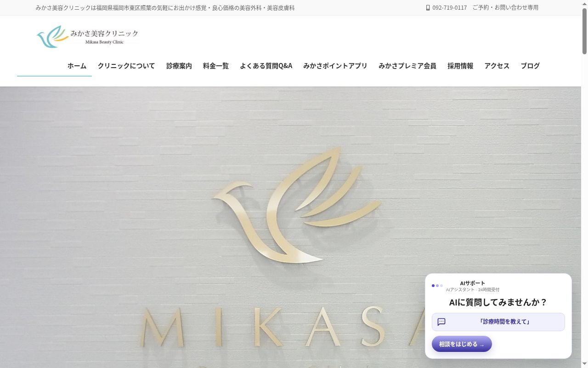Open よくある質問Q&A page
The width and height of the screenshot is (588, 368).
coord(266,66)
